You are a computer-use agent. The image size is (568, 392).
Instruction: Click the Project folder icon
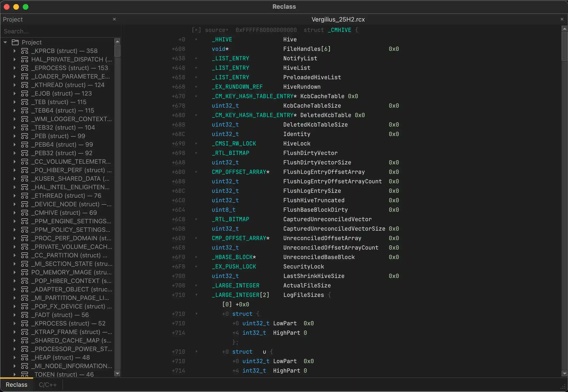pyautogui.click(x=15, y=42)
